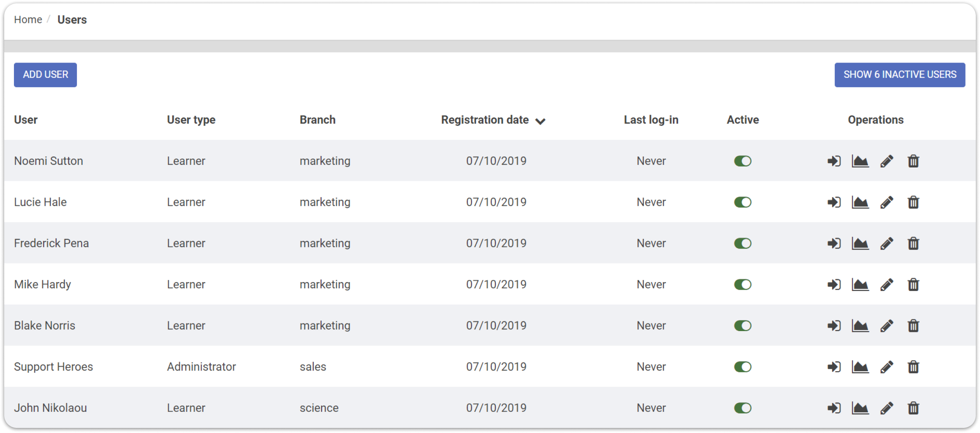This screenshot has width=980, height=433.
Task: Sort table by Active header
Action: 743,120
